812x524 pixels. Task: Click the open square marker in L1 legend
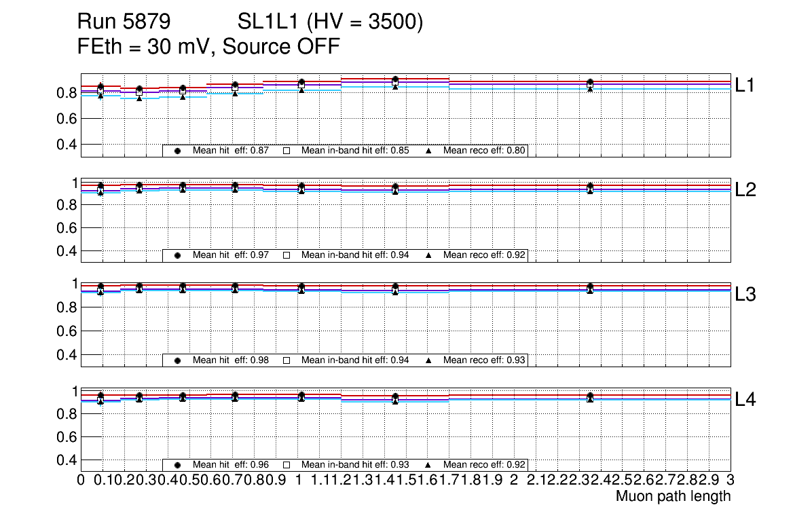287,151
